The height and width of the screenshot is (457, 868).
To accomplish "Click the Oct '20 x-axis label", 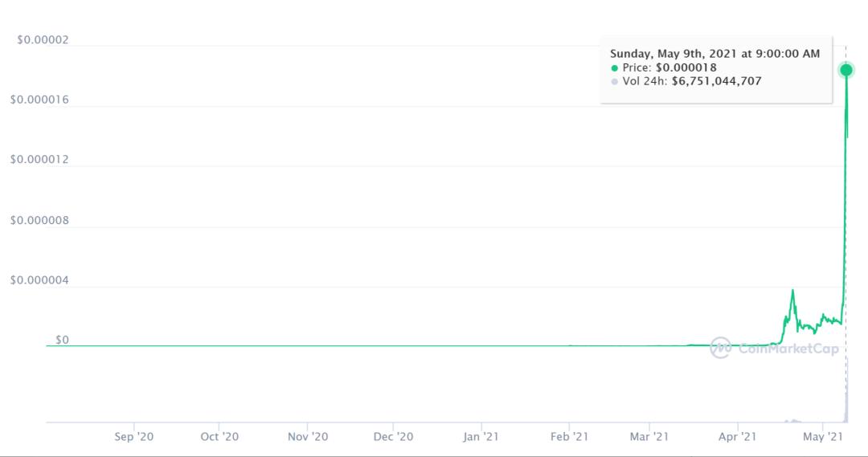I will coord(219,437).
